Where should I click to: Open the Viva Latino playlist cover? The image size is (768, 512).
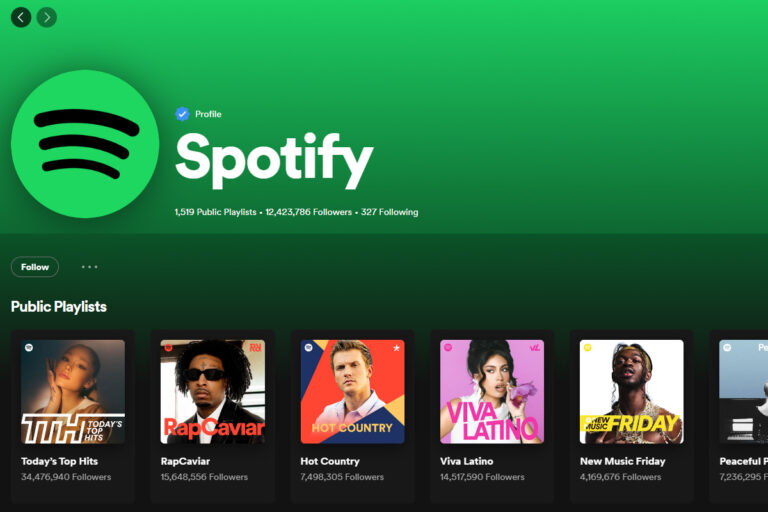(492, 391)
